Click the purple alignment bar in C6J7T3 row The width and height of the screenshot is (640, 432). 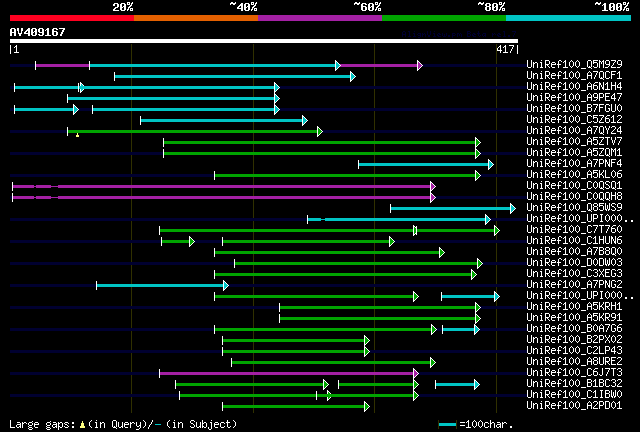[289, 373]
